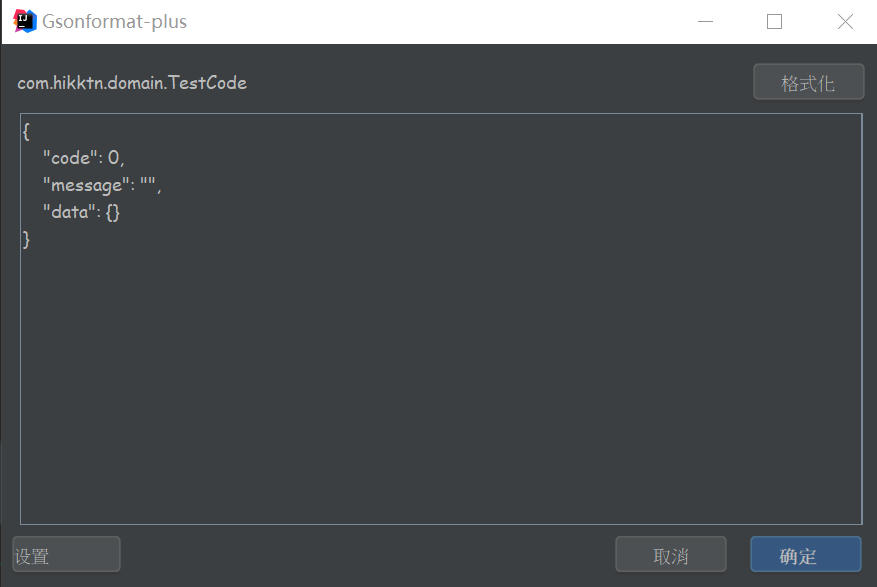Click the word TestCode in class path
877x587 pixels.
click(208, 83)
